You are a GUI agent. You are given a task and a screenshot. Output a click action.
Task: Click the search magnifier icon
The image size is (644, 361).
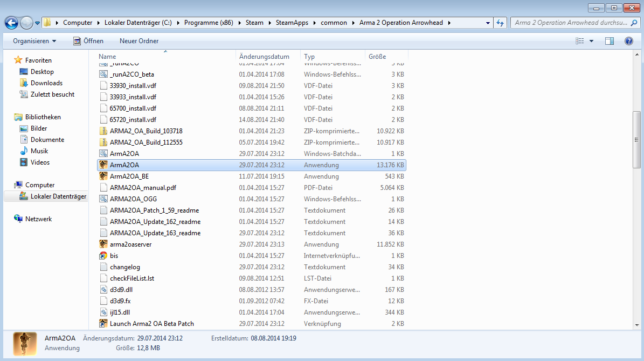pos(634,23)
